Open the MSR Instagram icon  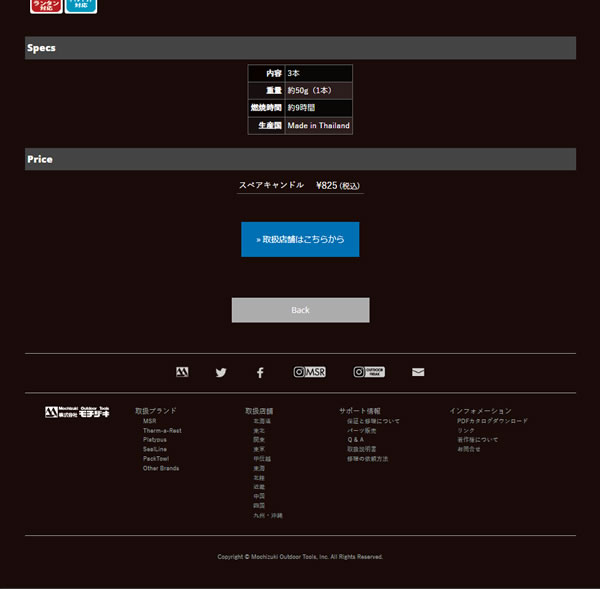coord(309,372)
